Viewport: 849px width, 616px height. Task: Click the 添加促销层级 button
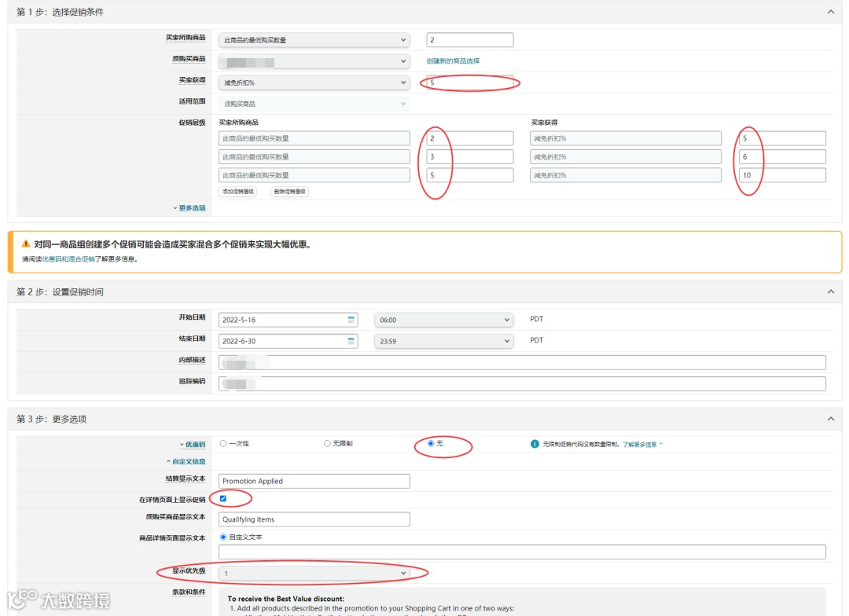coord(237,191)
